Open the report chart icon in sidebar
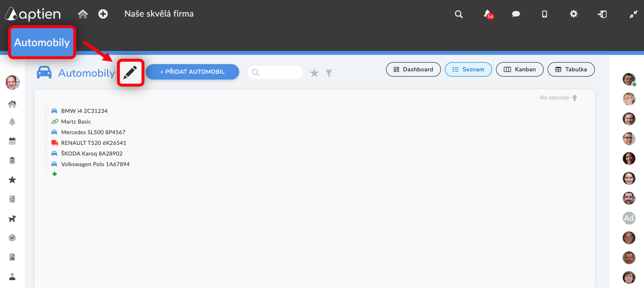644x288 pixels. [12, 257]
